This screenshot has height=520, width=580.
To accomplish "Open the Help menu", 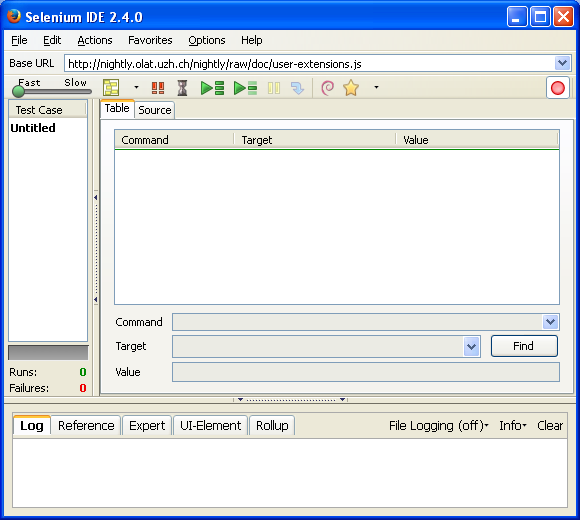I will (252, 40).
